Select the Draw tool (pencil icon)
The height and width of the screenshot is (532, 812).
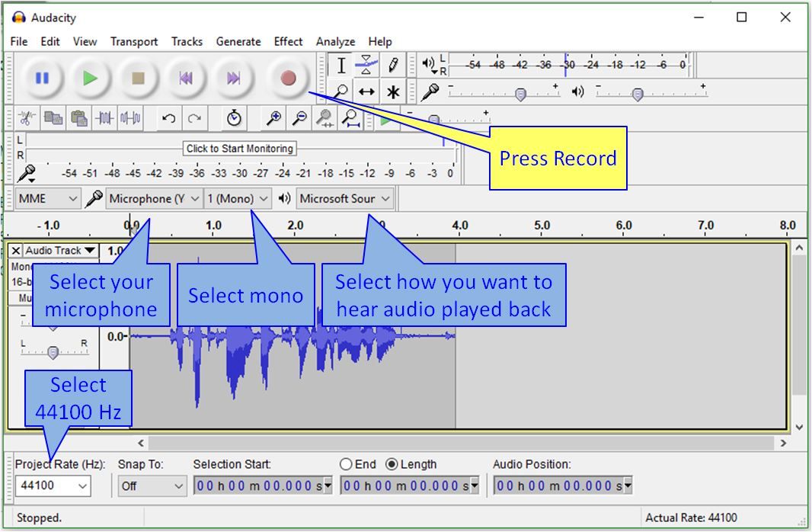[x=392, y=65]
